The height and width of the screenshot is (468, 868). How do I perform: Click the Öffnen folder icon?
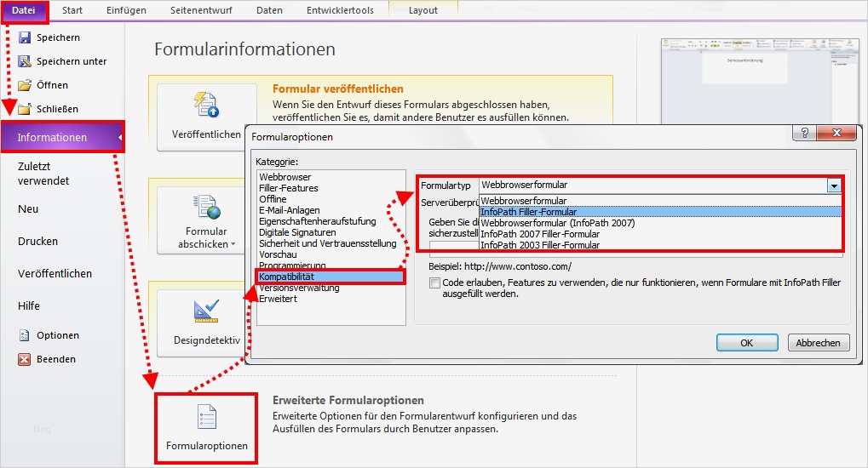25,85
